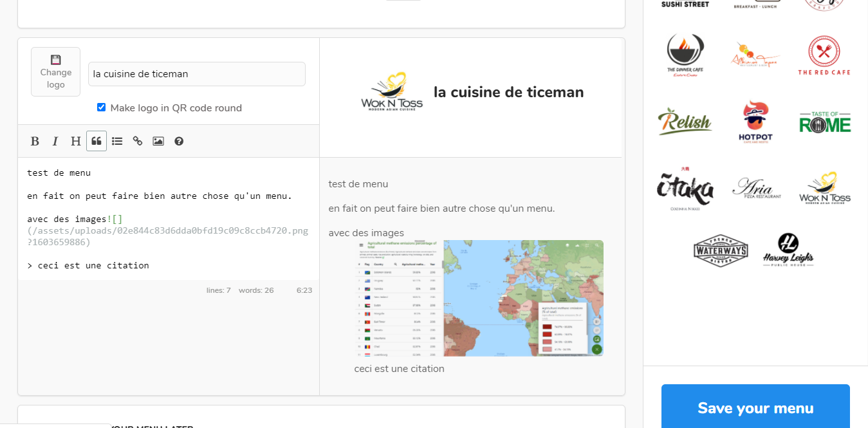Click the 'lines: 7' counter in the status bar
Image resolution: width=868 pixels, height=428 pixels.
[219, 290]
